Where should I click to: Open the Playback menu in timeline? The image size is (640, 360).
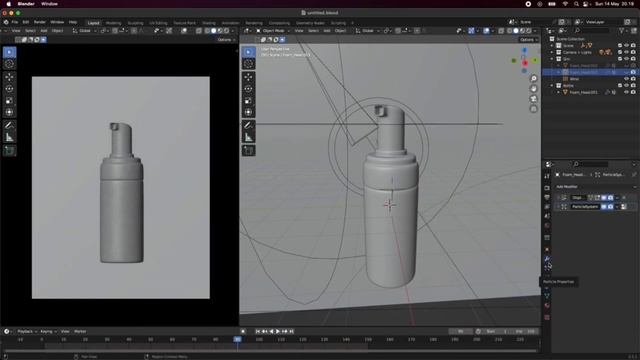click(x=27, y=331)
